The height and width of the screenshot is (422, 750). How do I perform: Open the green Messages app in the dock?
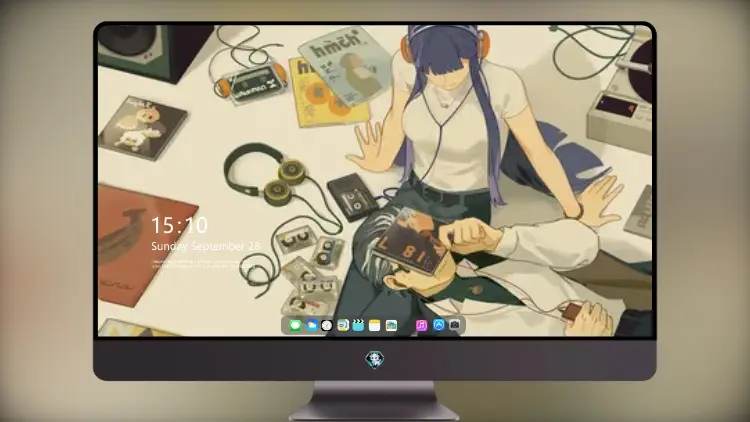pos(295,326)
